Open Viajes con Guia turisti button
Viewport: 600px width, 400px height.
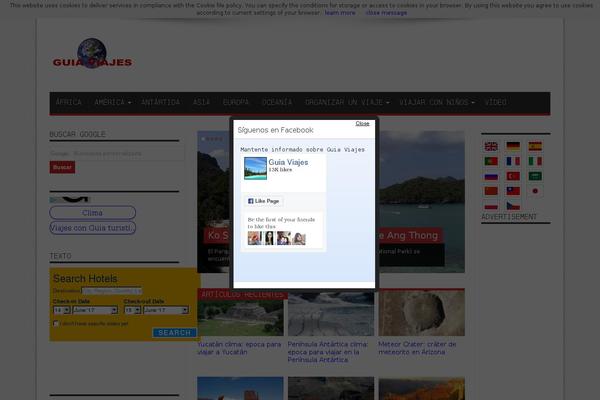pos(92,228)
